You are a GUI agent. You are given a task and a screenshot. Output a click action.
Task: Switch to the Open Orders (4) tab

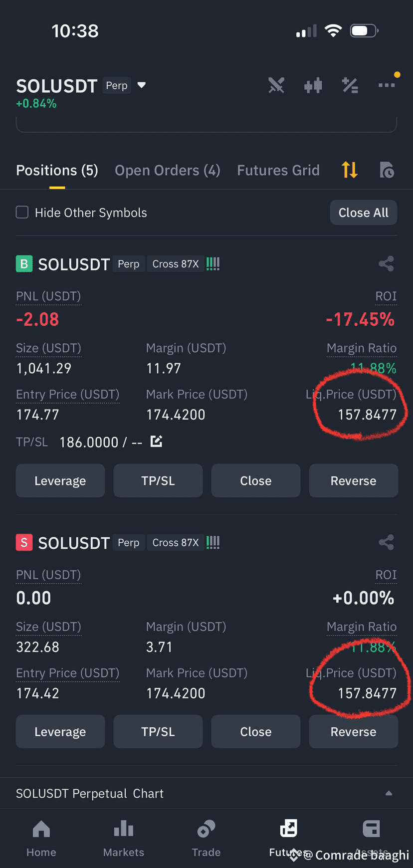pyautogui.click(x=168, y=170)
